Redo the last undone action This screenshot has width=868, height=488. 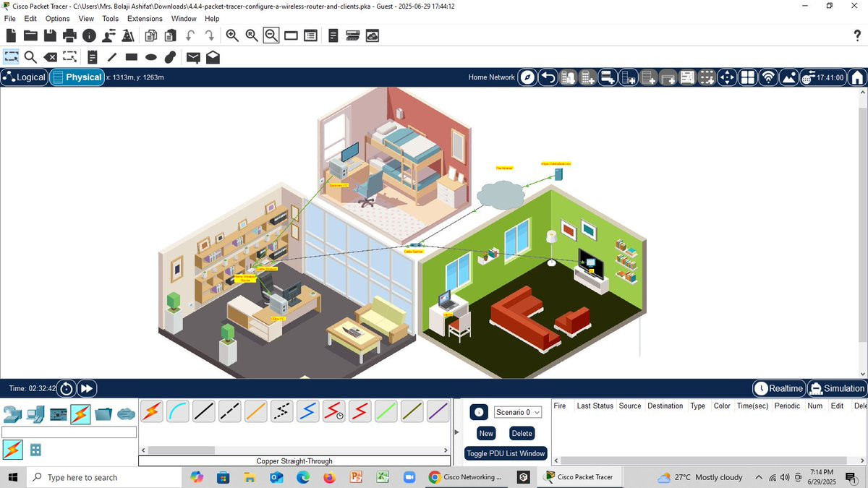tap(210, 35)
